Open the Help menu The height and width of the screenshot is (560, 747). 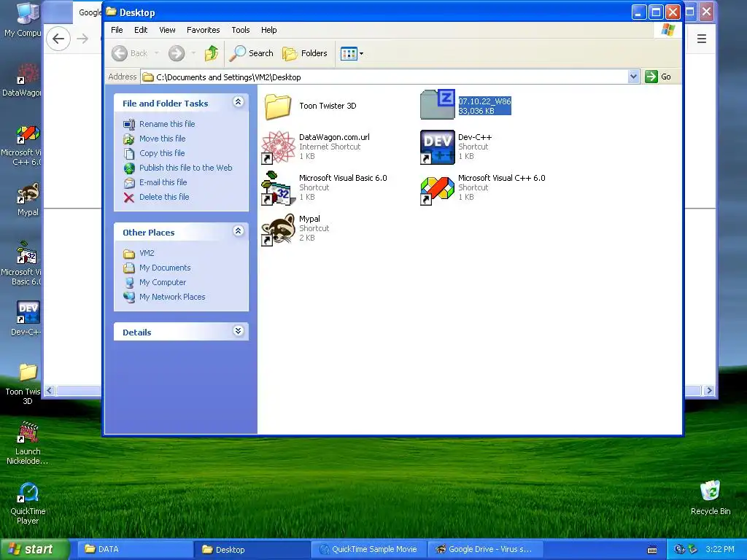(x=268, y=30)
